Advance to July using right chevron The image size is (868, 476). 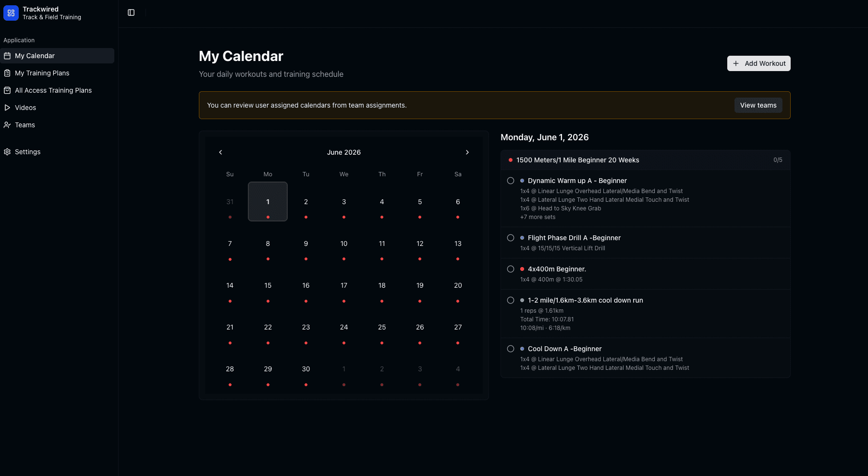pos(467,152)
